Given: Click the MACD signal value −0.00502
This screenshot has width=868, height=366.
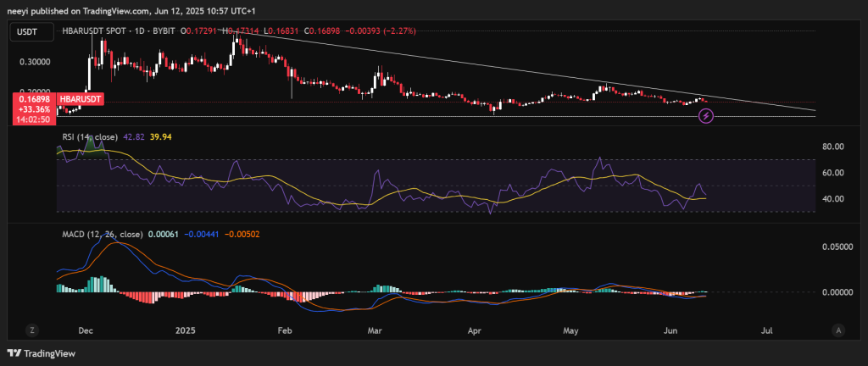Looking at the screenshot, I should 242,235.
